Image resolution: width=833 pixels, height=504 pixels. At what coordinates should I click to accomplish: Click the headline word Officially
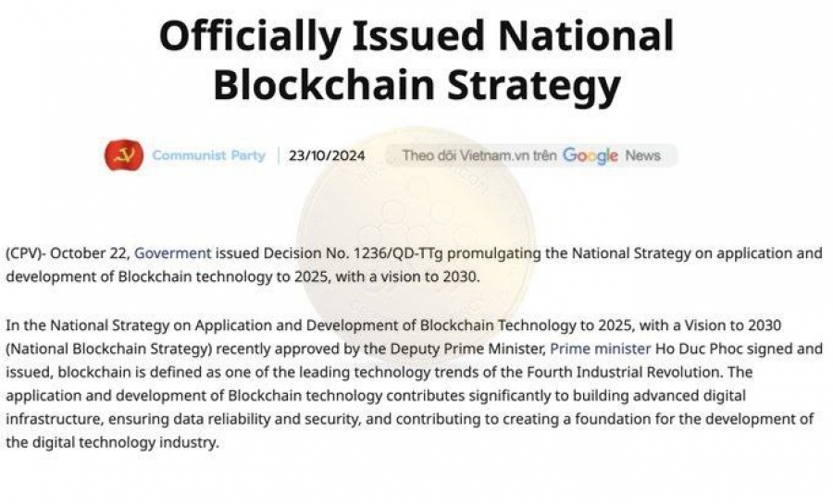[x=250, y=35]
